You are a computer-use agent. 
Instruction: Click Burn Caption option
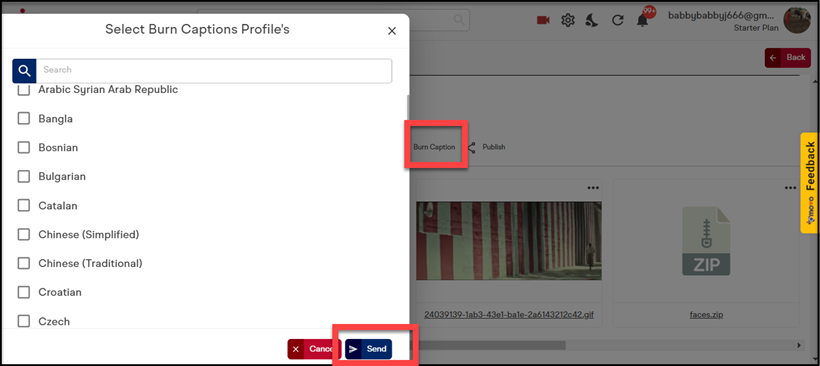pyautogui.click(x=434, y=147)
